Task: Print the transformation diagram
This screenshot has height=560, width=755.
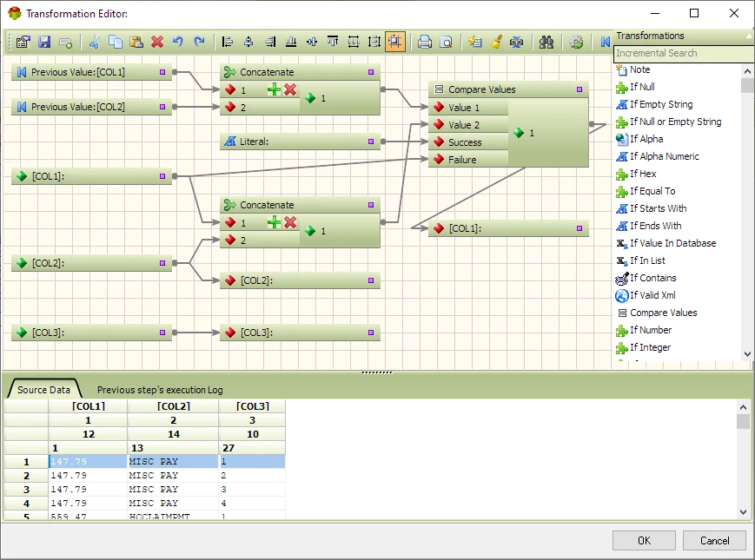Action: tap(425, 42)
